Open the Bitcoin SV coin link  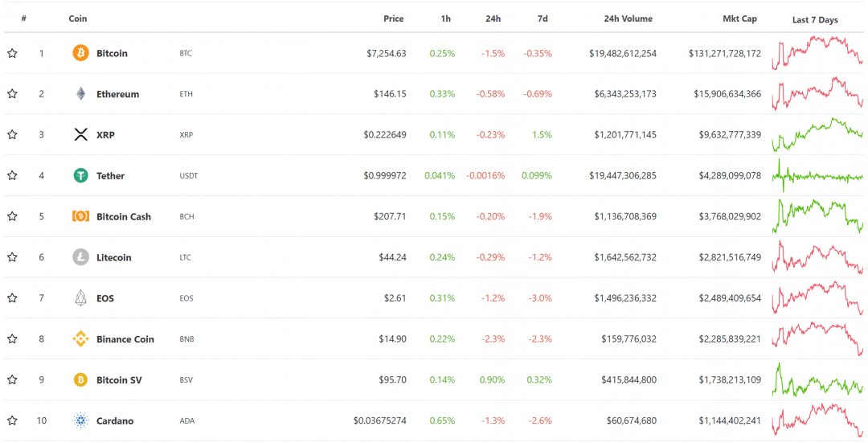[x=119, y=379]
